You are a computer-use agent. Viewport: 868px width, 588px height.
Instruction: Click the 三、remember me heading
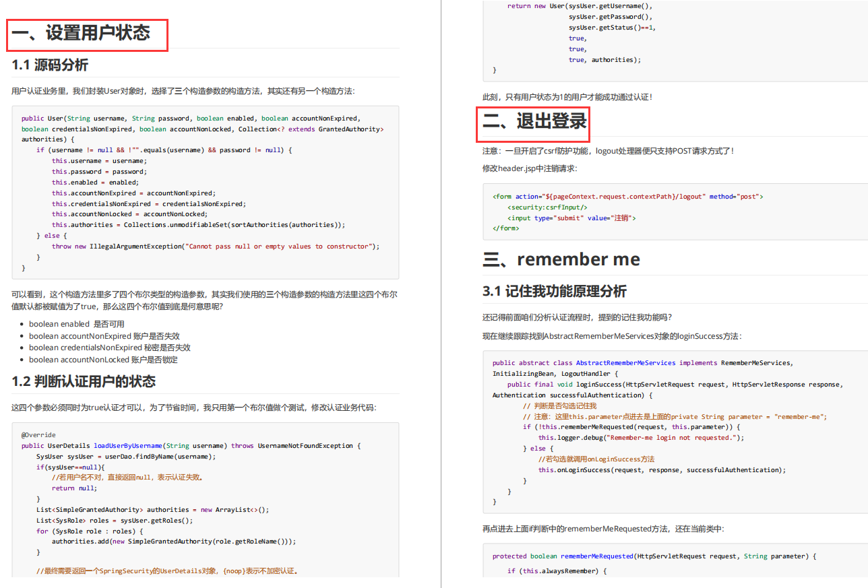561,259
